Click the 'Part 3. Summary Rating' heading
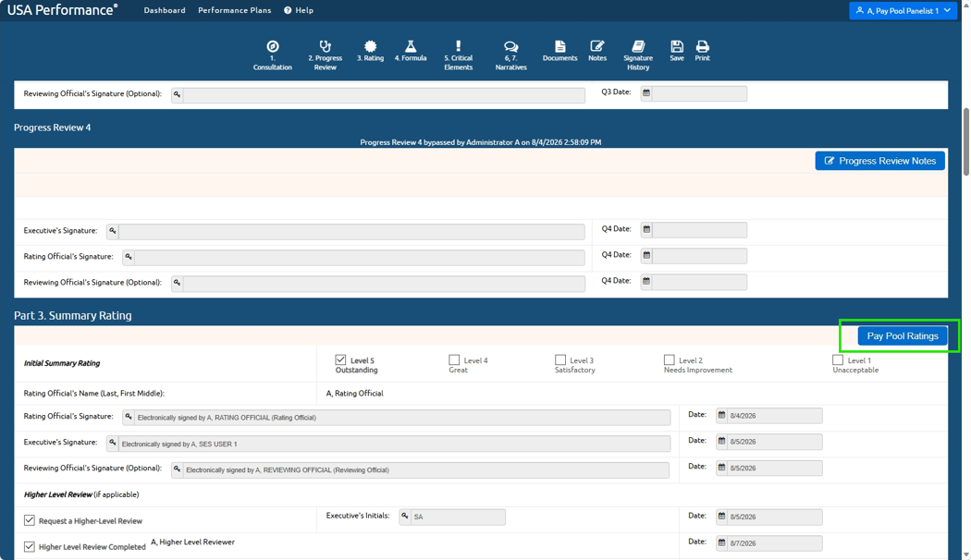 (x=73, y=316)
